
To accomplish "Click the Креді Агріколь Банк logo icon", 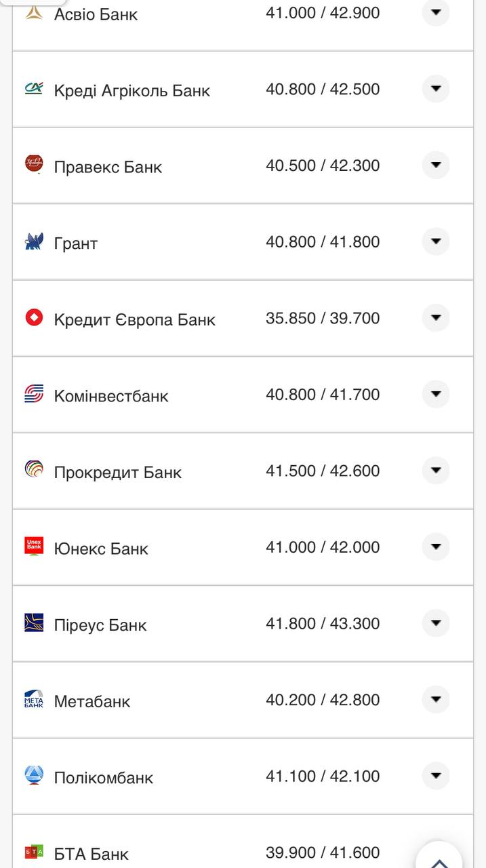I will coord(34,88).
